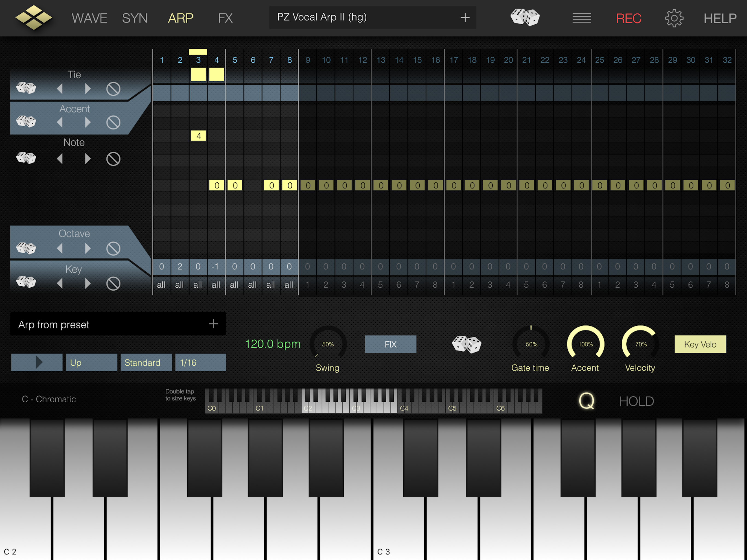Toggle the Key Velo button

(x=700, y=344)
